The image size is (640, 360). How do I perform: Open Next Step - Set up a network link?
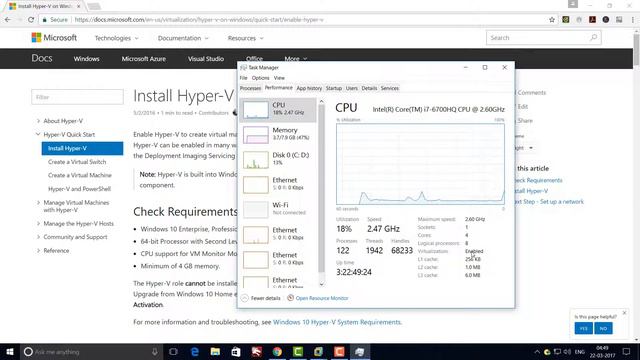tap(549, 202)
